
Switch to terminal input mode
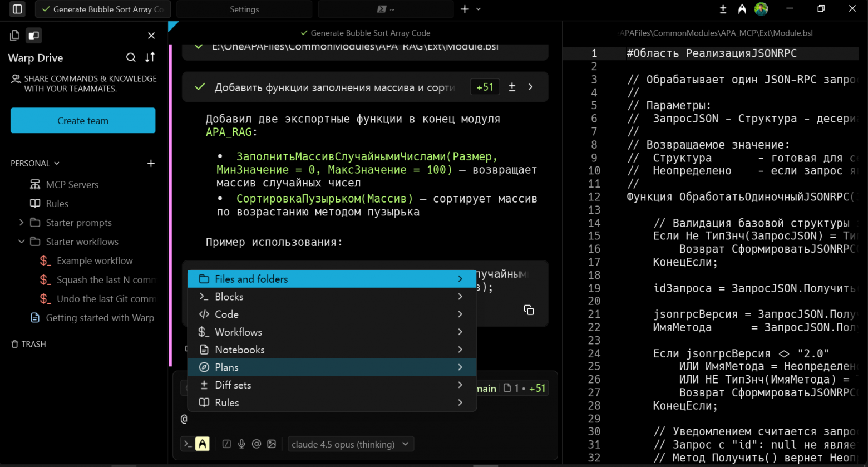click(188, 444)
